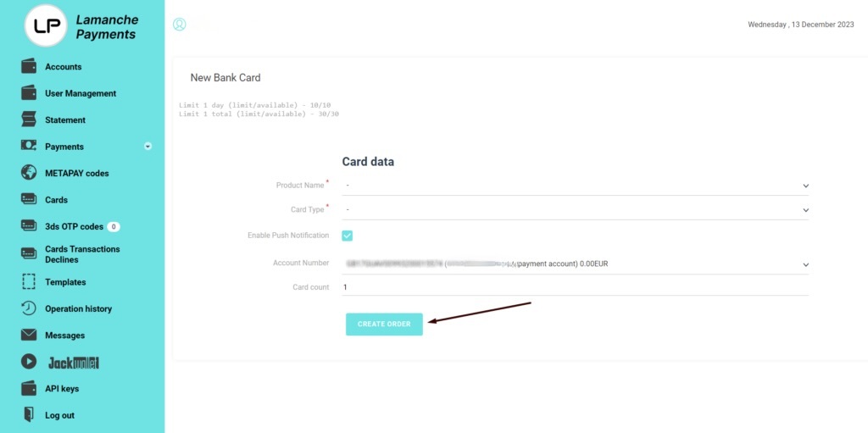
Task: Click the Statement receipt icon
Action: coord(29,119)
